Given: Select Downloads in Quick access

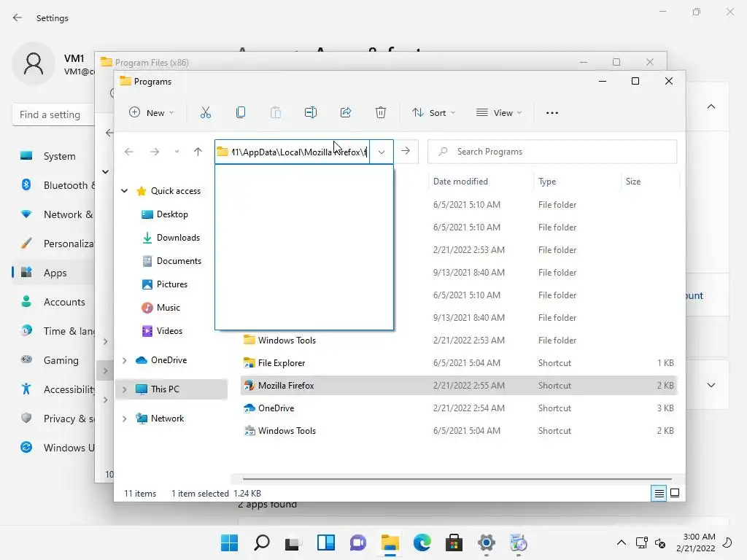Looking at the screenshot, I should [x=171, y=238].
